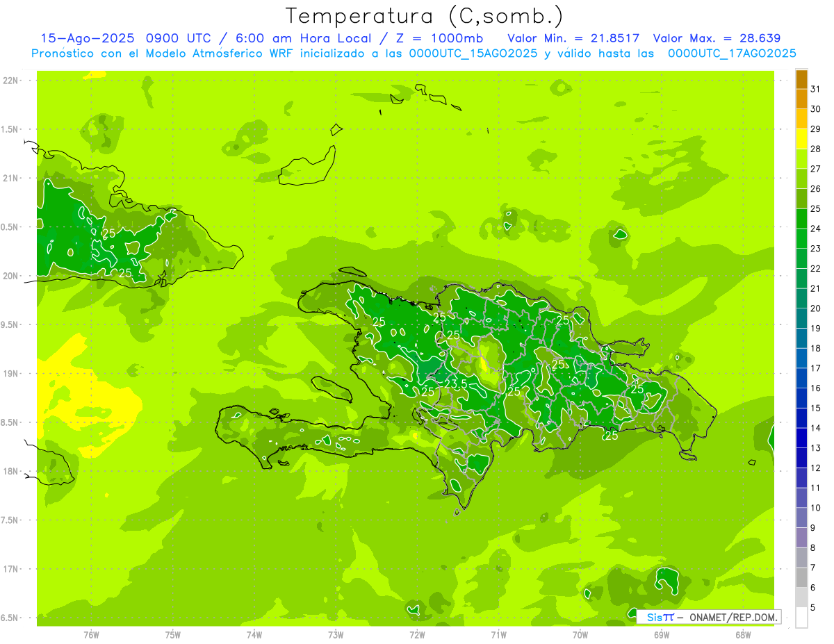
Task: Click the '76W' longitude axis label
Action: 91,634
